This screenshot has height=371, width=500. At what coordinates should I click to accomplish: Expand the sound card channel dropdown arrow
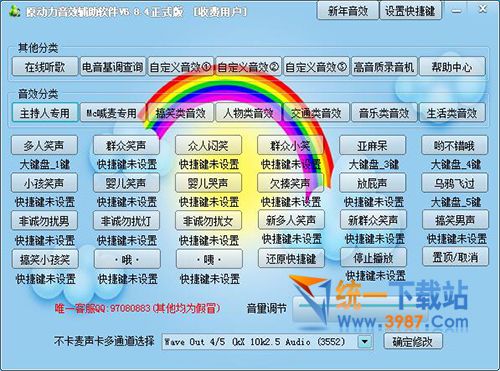365,342
